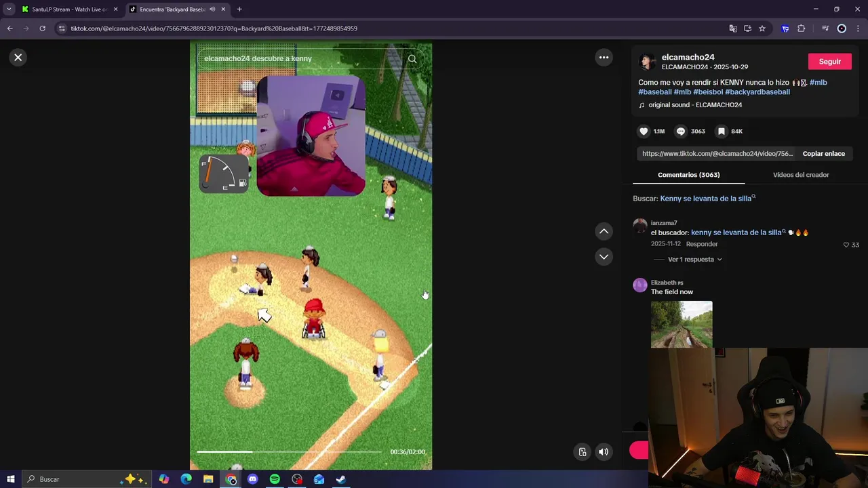Reply to ianzama7 with Responder
Viewport: 868px width, 488px height.
point(701,244)
